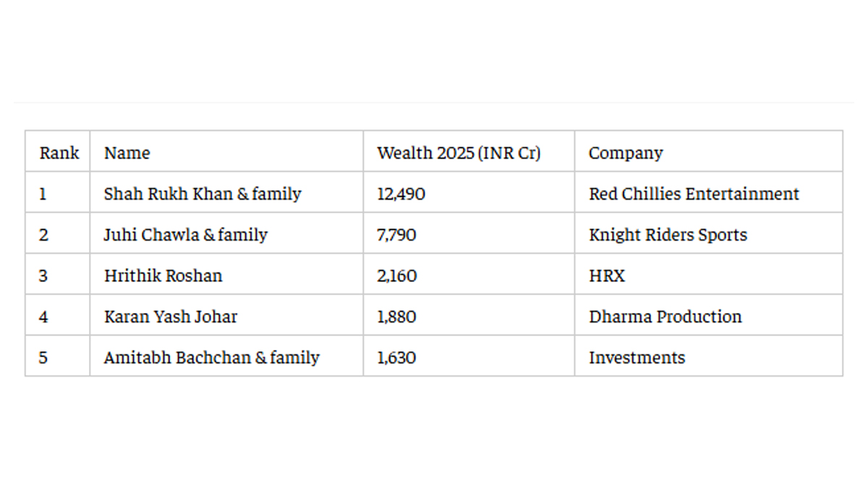
Task: Click Juhi Chawla & family name
Action: pos(186,235)
